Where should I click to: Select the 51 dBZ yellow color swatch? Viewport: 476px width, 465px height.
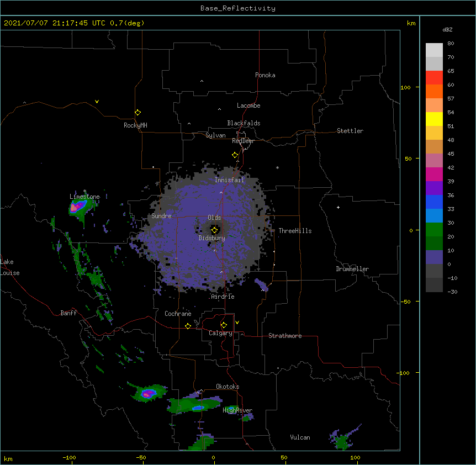point(434,119)
